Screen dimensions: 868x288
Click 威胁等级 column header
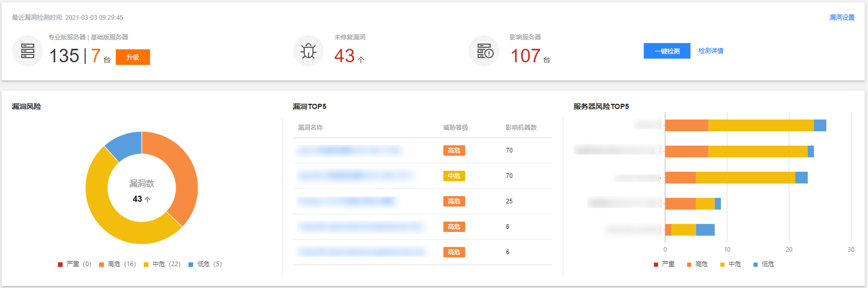pyautogui.click(x=456, y=128)
